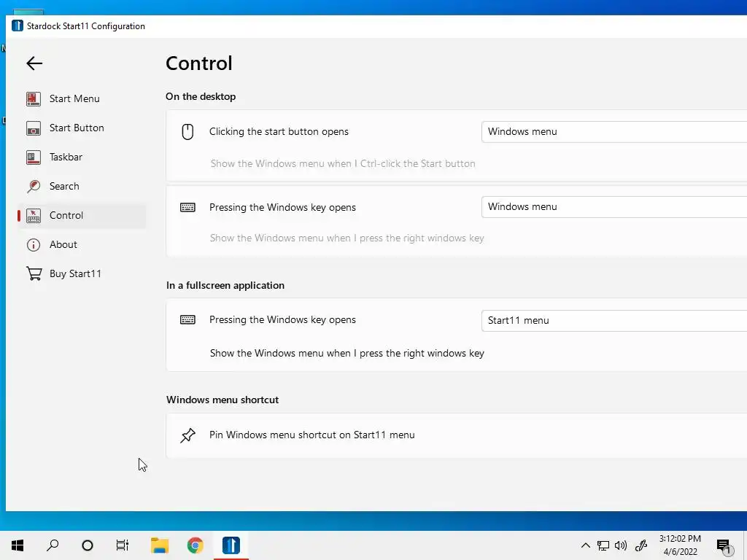Image resolution: width=747 pixels, height=560 pixels.
Task: Open taskbar search magnifier
Action: point(53,545)
